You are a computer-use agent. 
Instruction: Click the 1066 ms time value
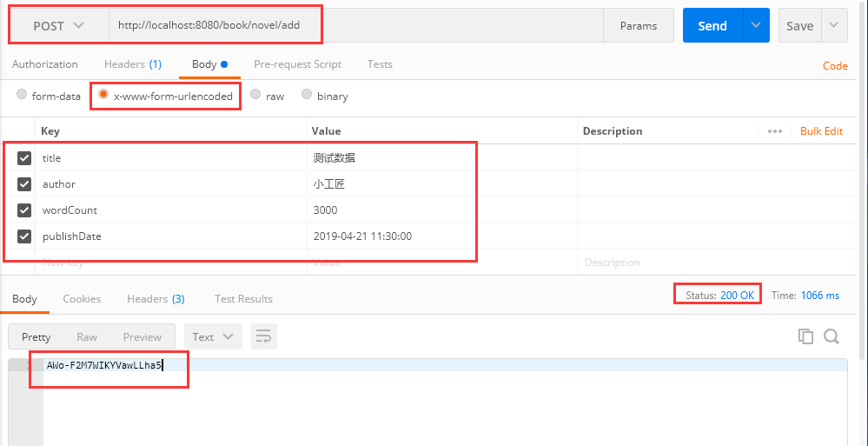pyautogui.click(x=820, y=296)
